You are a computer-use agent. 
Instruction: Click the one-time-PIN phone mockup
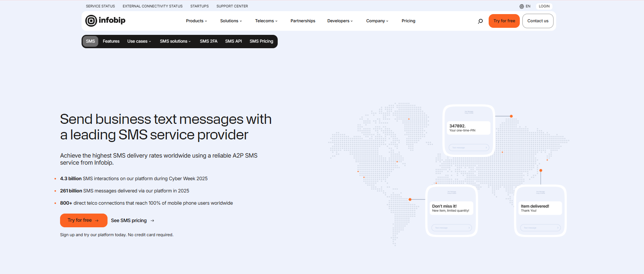click(x=469, y=131)
